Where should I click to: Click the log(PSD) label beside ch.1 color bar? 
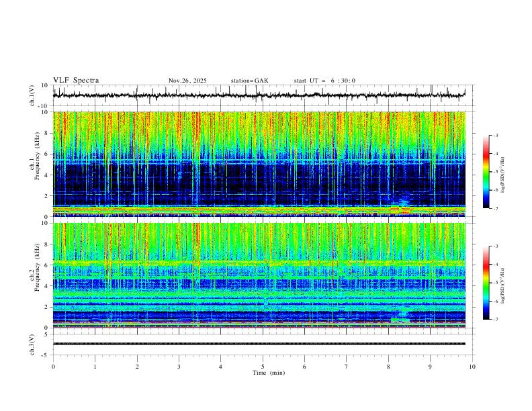(x=503, y=175)
